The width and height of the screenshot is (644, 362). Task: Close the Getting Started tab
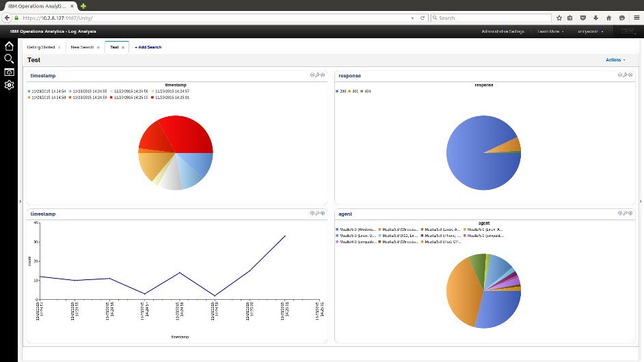click(59, 48)
